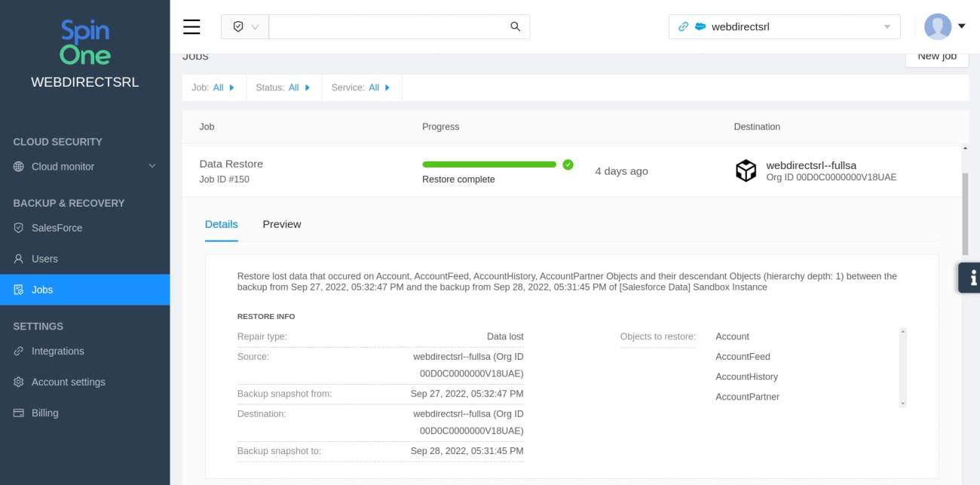Open the Status: All filter
The image size is (980, 485).
tap(283, 87)
